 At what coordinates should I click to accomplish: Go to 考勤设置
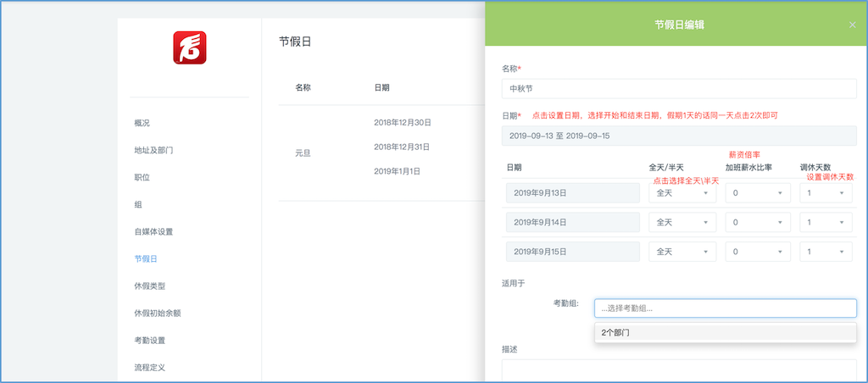(149, 341)
